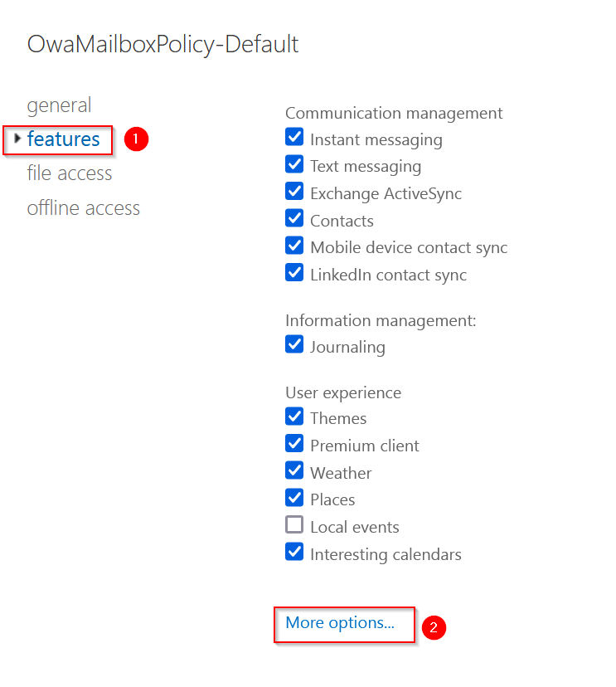Go to offline access tab
Screen dimensions: 616x687
[83, 207]
